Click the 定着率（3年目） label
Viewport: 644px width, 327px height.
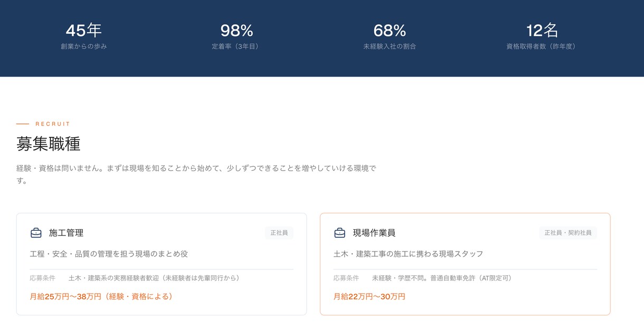pyautogui.click(x=236, y=46)
